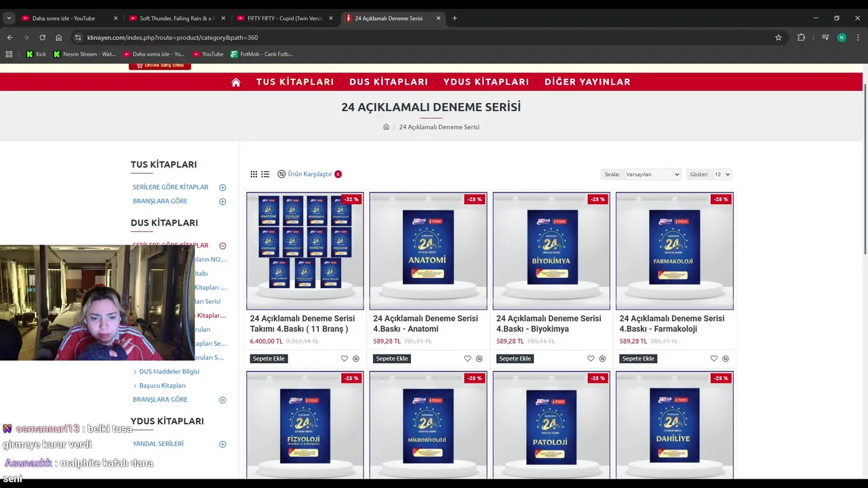Open DUS KİTAPLARI menu
Viewport: 868px width, 488px height.
pyautogui.click(x=389, y=81)
